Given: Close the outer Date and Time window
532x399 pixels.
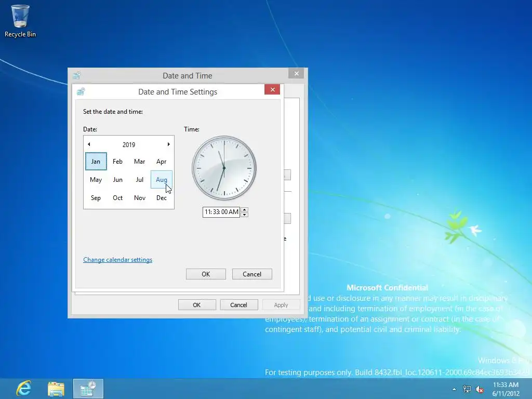Looking at the screenshot, I should 296,73.
